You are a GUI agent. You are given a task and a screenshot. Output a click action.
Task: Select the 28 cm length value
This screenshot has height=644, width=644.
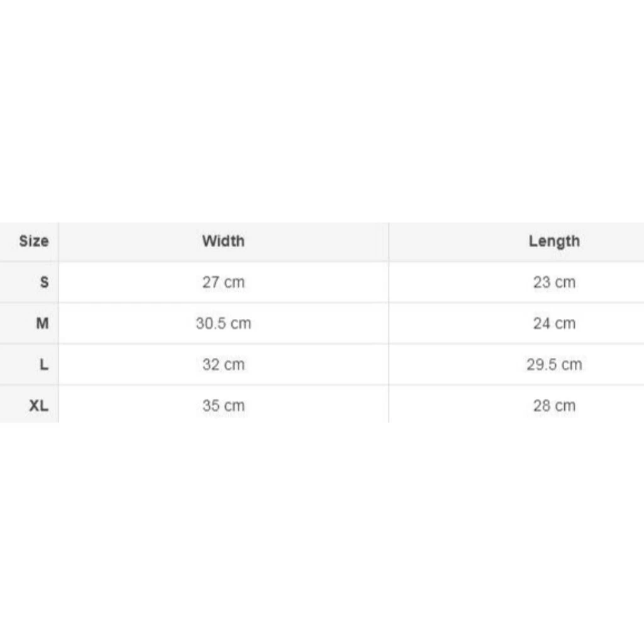click(554, 406)
